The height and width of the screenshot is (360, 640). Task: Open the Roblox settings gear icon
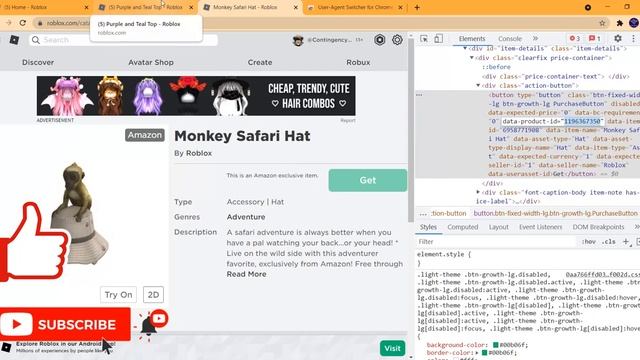pos(397,40)
